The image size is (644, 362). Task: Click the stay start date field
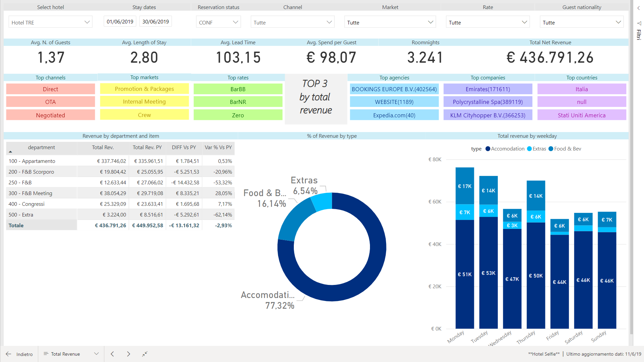120,22
